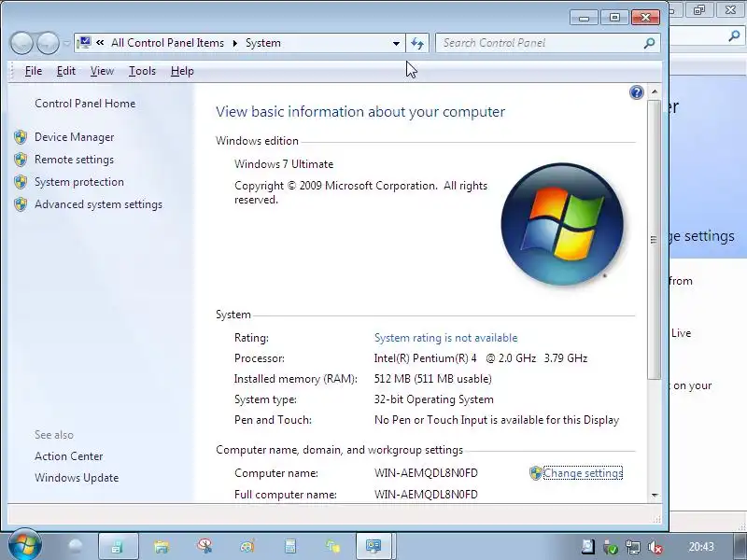Click the Forward navigation button
The height and width of the screenshot is (560, 747).
48,43
